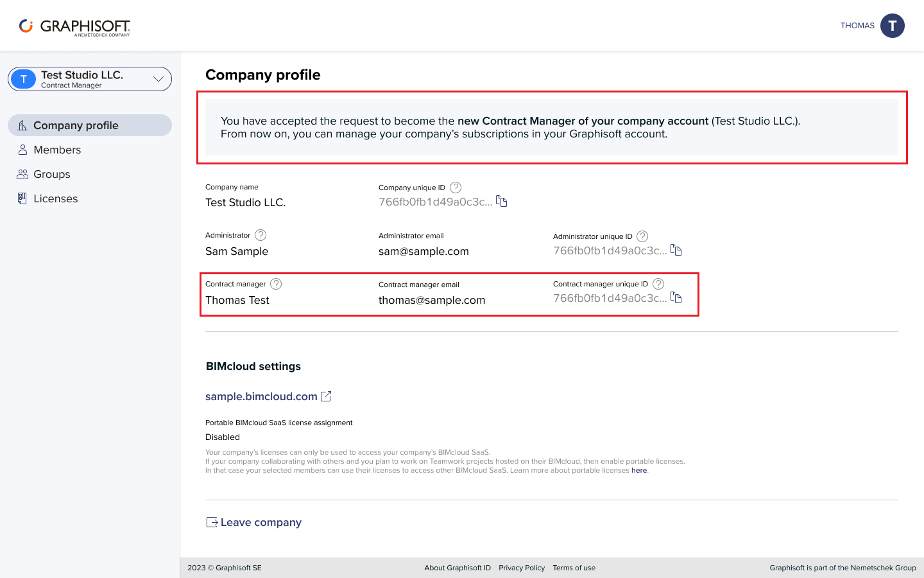This screenshot has width=924, height=578.
Task: Click the blue T company avatar
Action: 24,79
